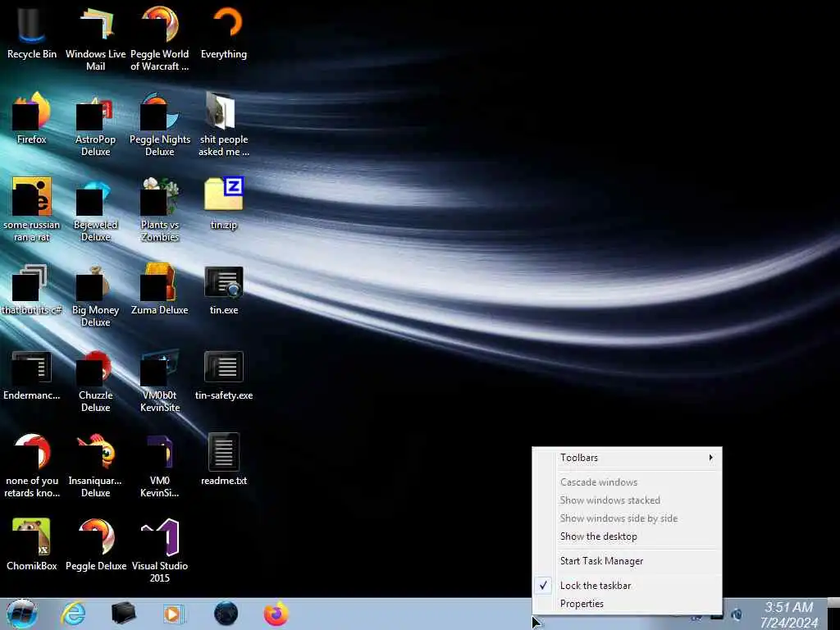Select Peggle Deluxe desktop icon
Image resolution: width=840 pixels, height=630 pixels.
pos(95,545)
